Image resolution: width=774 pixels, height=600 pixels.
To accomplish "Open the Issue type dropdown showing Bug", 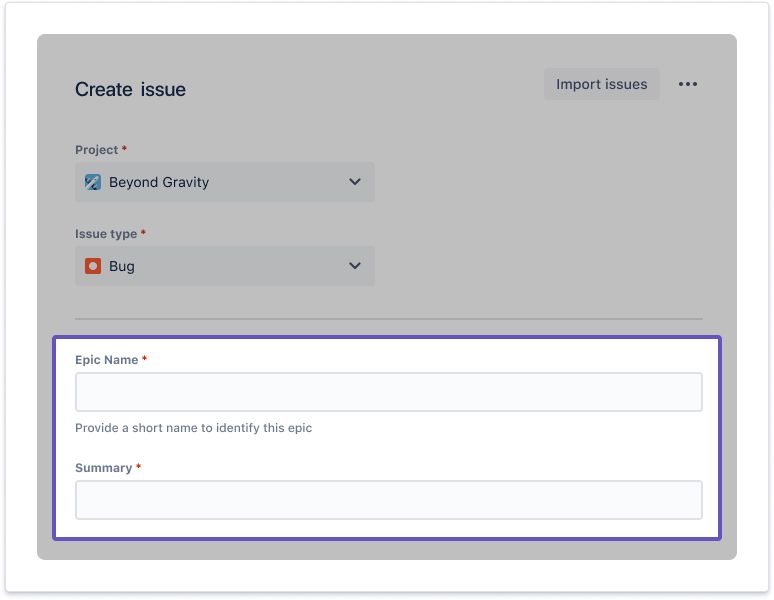I will click(225, 266).
